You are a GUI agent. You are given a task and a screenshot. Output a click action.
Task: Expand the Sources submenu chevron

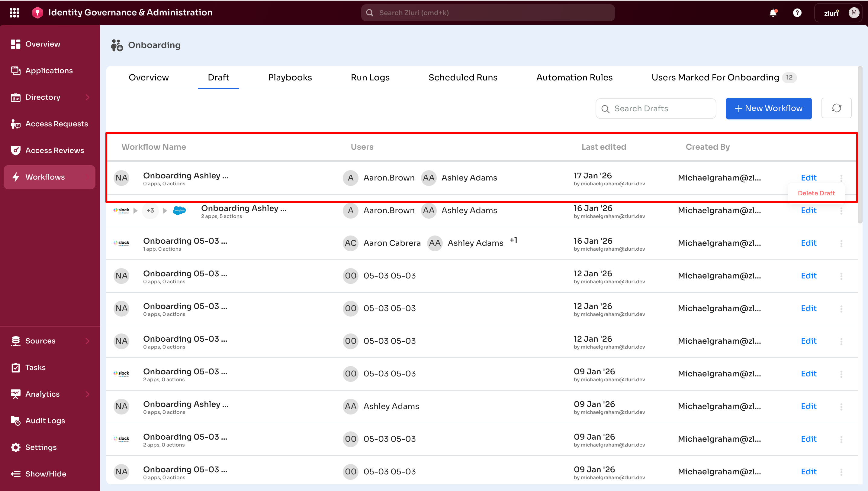pyautogui.click(x=88, y=341)
